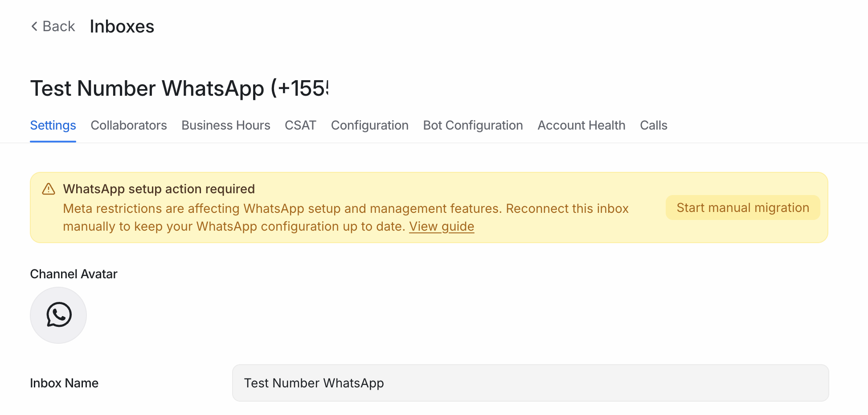Click the Channel Avatar label
868x415 pixels.
tap(74, 274)
